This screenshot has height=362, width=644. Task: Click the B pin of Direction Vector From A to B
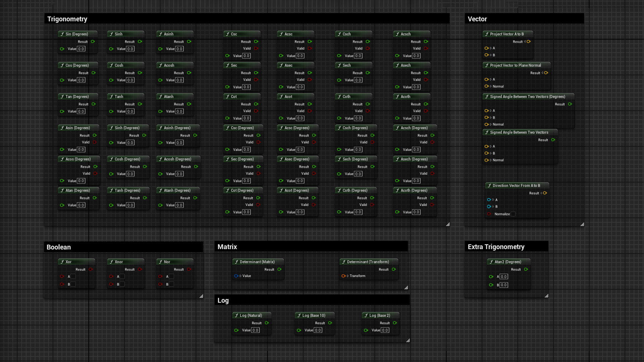(489, 206)
